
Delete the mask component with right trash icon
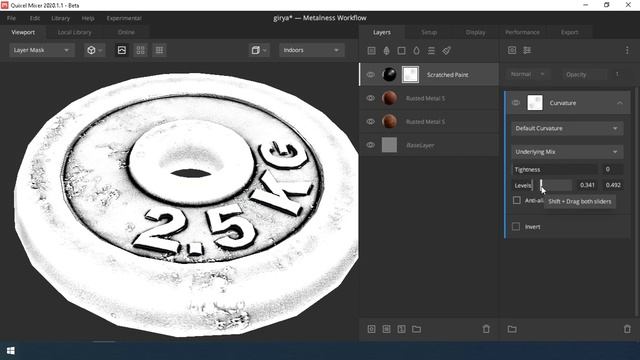pyautogui.click(x=627, y=329)
